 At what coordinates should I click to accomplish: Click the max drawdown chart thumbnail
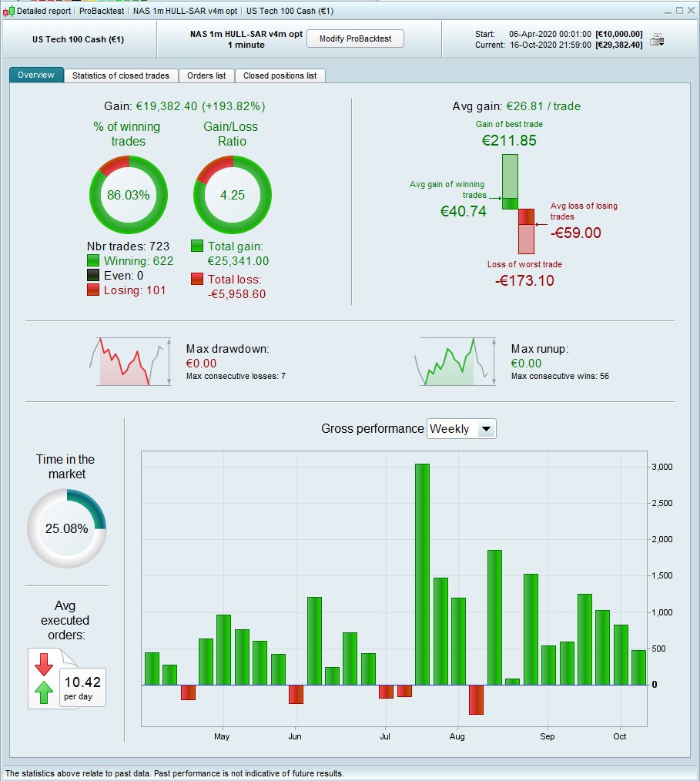point(130,361)
